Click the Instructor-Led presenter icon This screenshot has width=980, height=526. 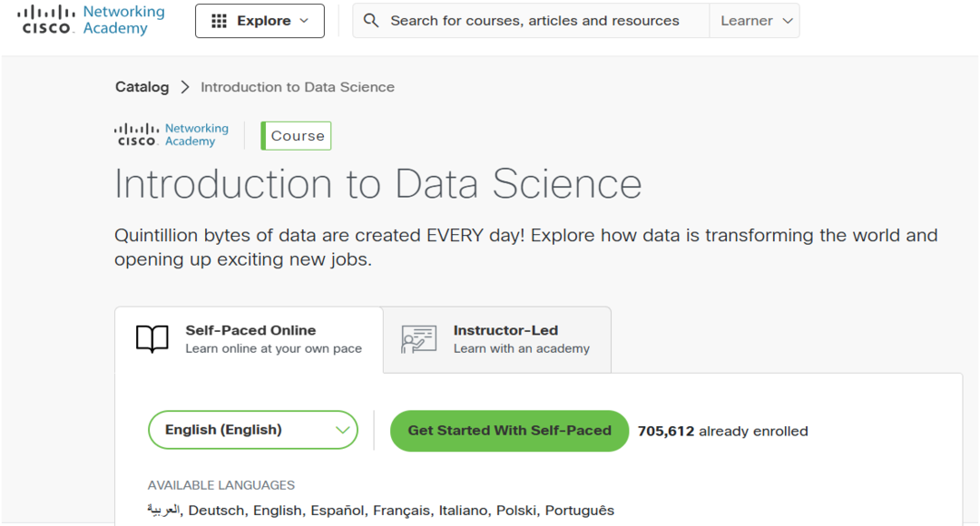pyautogui.click(x=418, y=339)
